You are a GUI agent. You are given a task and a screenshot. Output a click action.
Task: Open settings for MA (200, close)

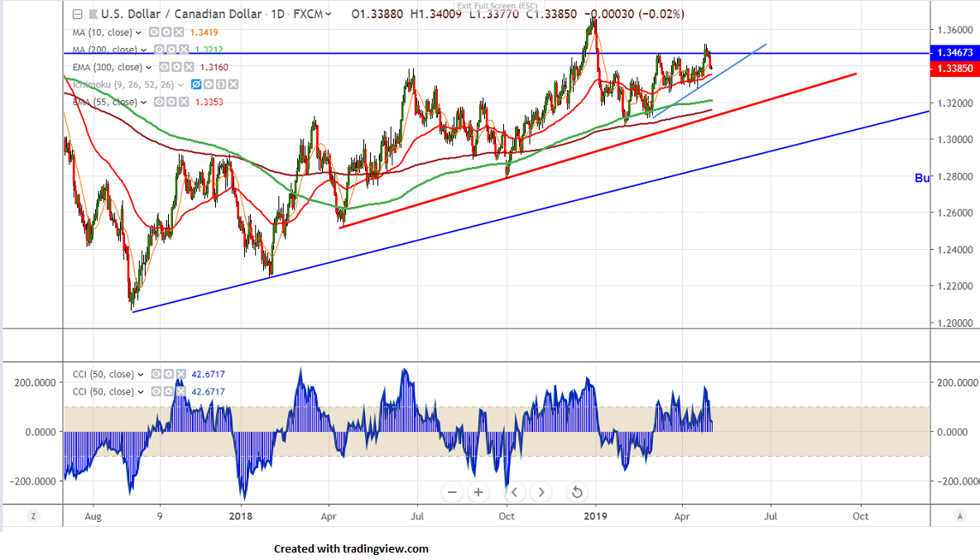click(171, 50)
